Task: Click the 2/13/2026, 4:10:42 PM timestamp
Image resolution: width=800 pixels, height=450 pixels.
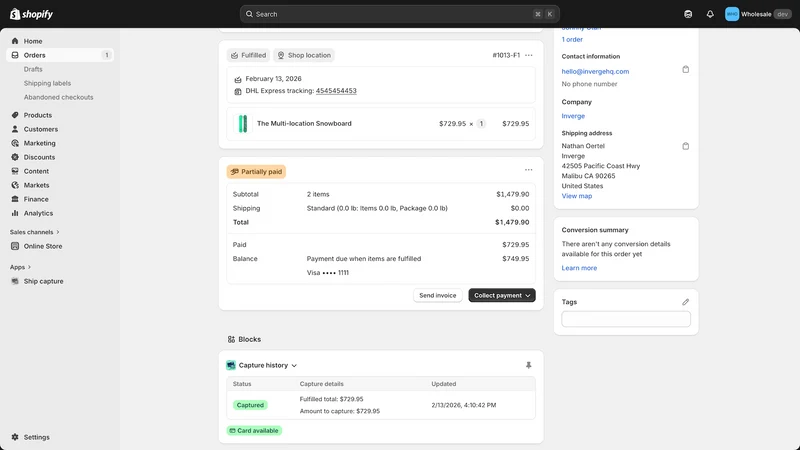Action: coord(464,405)
